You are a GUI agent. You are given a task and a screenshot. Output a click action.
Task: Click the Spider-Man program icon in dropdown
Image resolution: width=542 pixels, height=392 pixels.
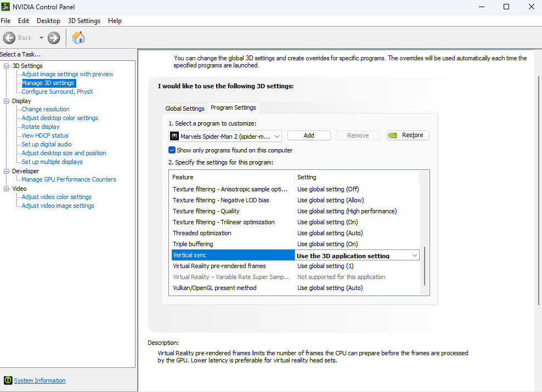(174, 136)
